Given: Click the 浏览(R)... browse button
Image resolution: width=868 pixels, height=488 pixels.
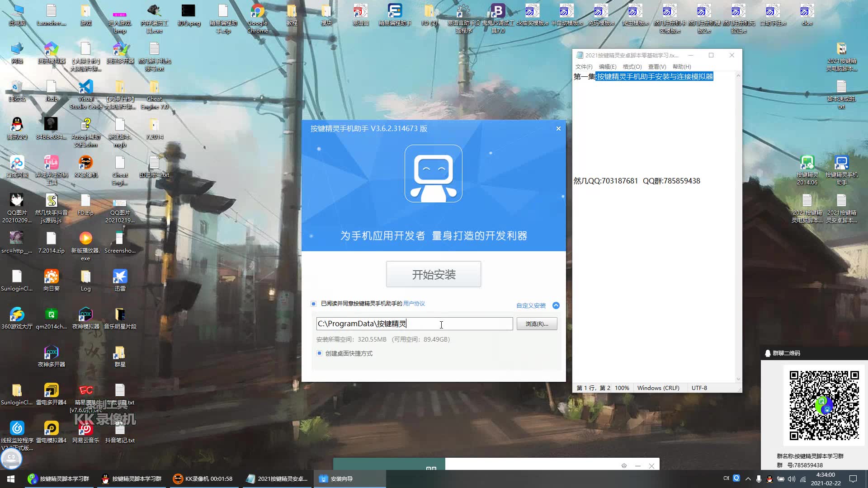Looking at the screenshot, I should pos(537,324).
